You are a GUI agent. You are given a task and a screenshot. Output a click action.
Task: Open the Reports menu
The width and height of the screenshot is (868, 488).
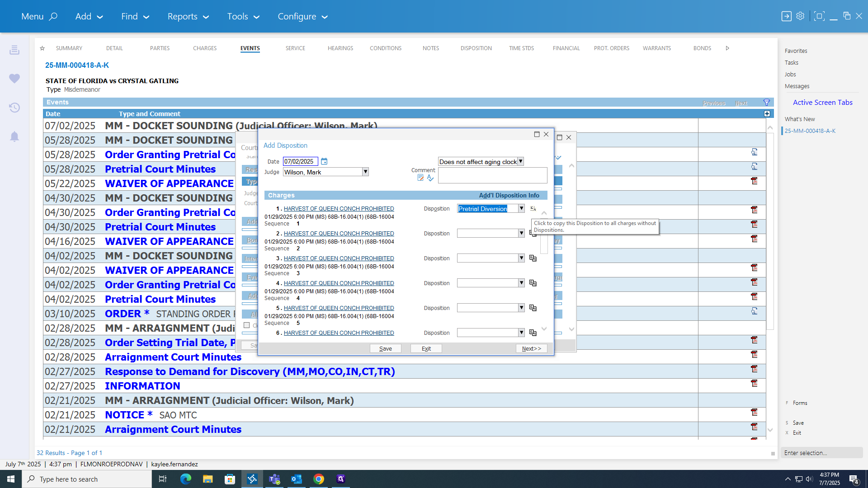click(188, 17)
